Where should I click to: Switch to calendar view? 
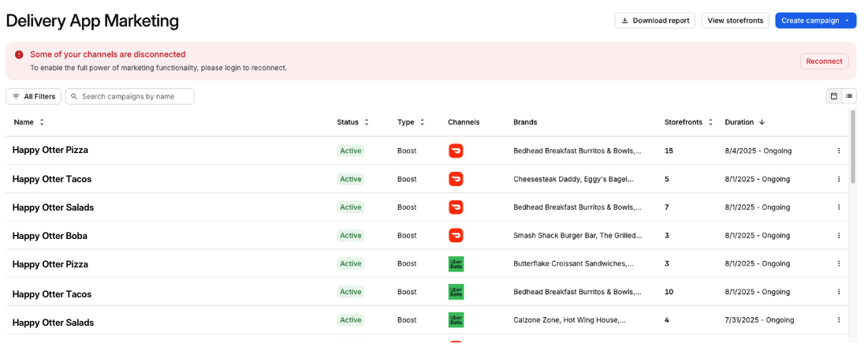click(x=833, y=96)
